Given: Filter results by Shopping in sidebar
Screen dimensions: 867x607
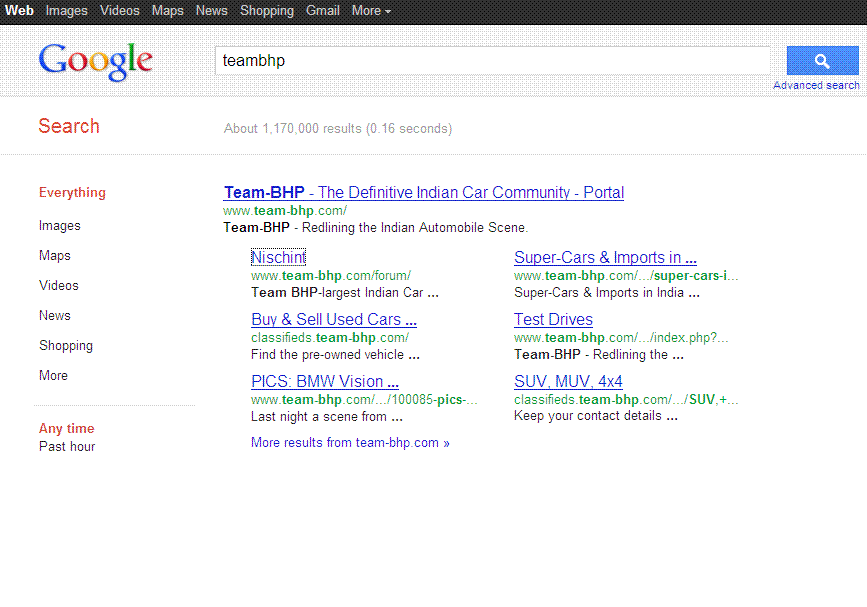Looking at the screenshot, I should coord(66,346).
